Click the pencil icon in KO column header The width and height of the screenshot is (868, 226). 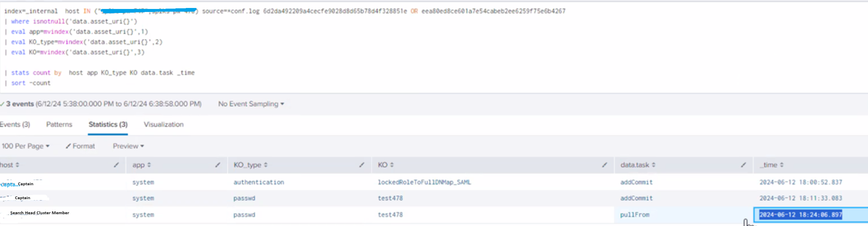coord(604,165)
